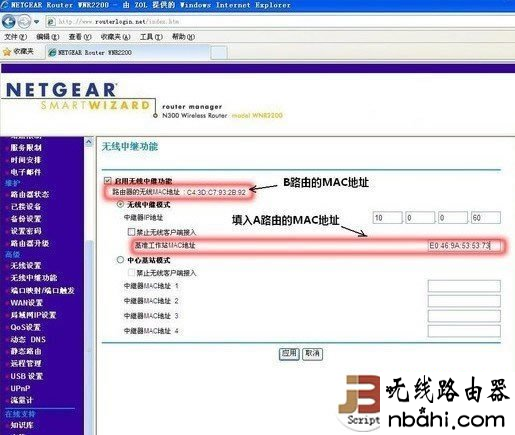Open USB 设置 in the sidebar
515x435 pixels.
[x=26, y=376]
